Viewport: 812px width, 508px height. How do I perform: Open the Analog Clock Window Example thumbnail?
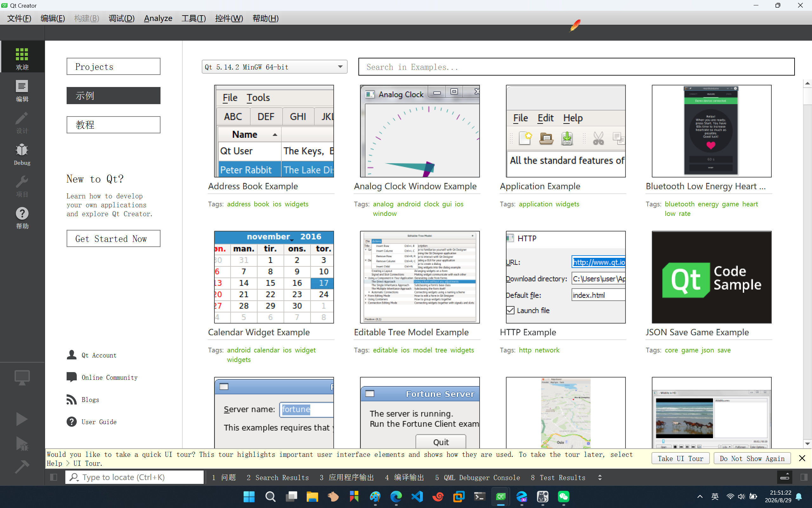420,131
